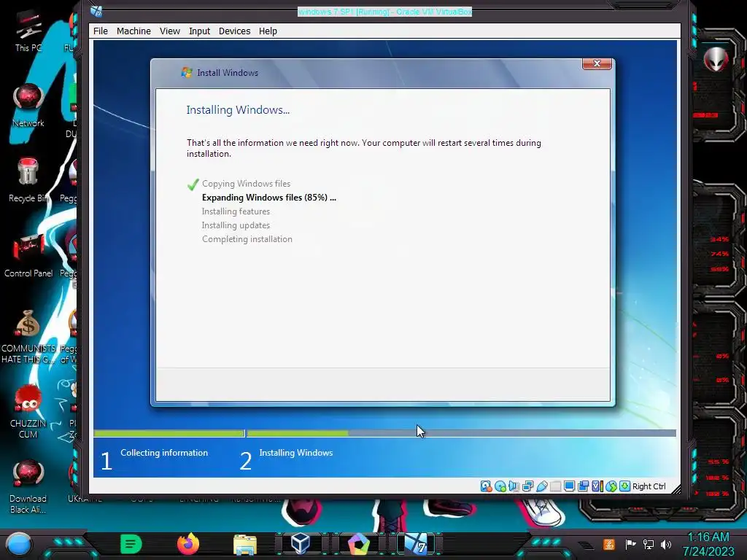Click the VirtualBox window resize grip

(676, 489)
